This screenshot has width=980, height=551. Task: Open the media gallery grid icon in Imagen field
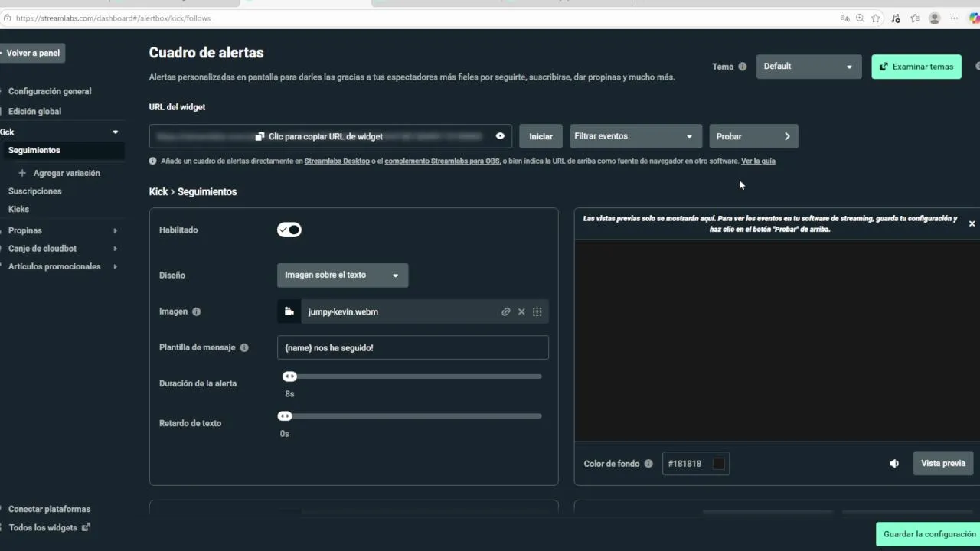537,311
